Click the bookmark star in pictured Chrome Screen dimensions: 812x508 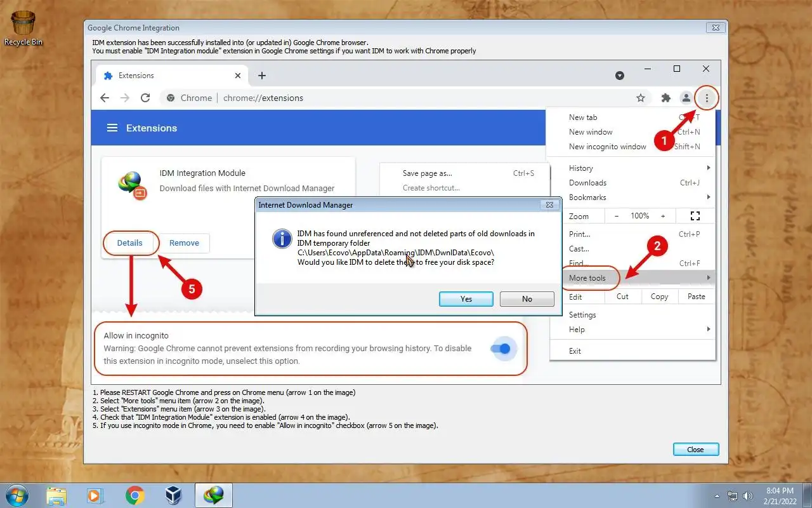(641, 98)
